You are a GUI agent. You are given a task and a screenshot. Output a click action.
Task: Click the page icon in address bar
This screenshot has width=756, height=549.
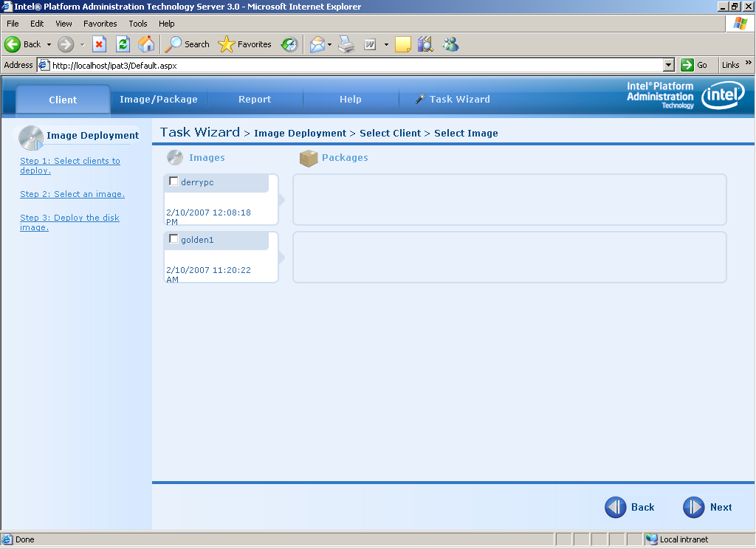point(44,65)
